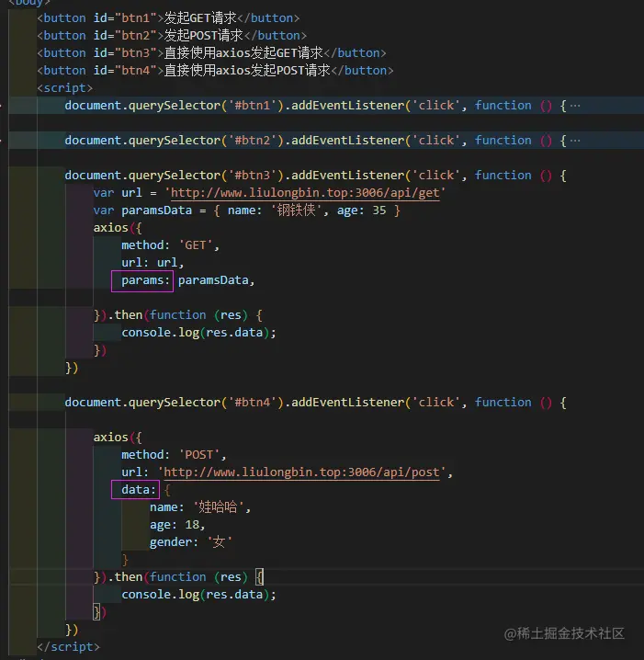Click the 'data:' property key

coord(139,490)
